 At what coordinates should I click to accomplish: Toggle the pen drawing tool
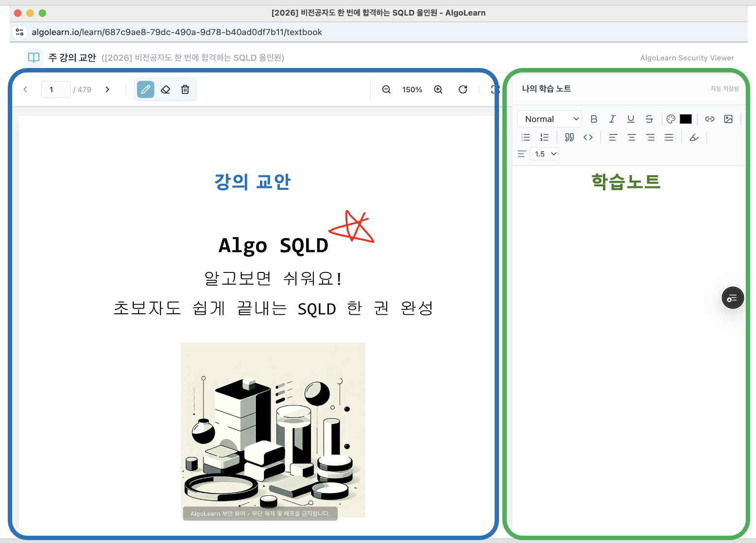146,89
